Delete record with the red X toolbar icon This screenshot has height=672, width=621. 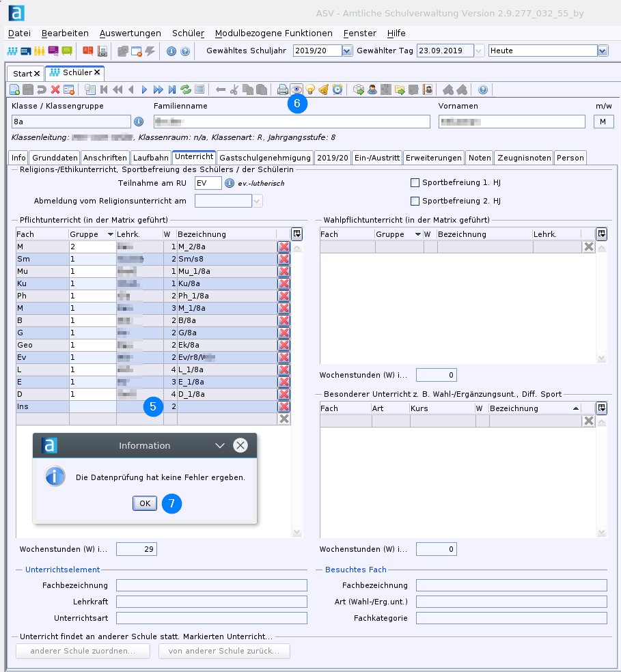pos(55,89)
